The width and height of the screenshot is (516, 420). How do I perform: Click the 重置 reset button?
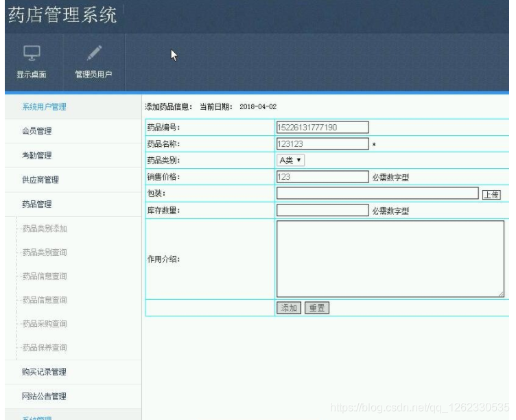(317, 308)
